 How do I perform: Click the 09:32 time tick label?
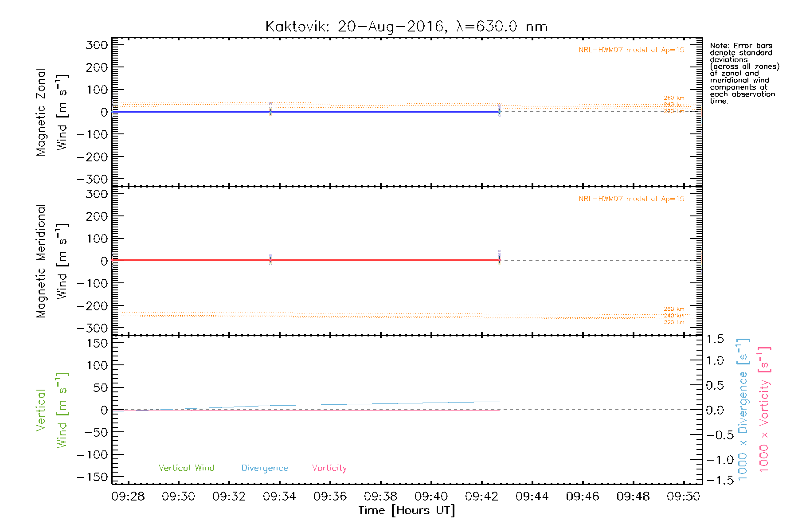(x=229, y=496)
